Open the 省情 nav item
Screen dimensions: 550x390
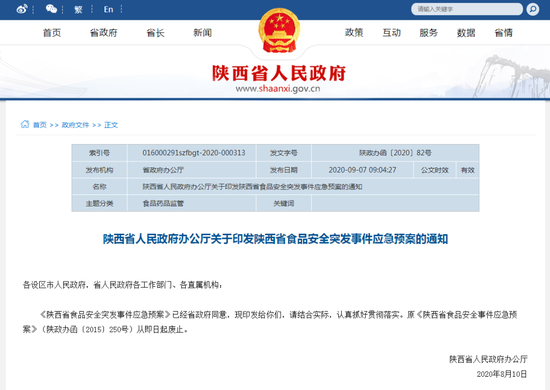coord(504,33)
